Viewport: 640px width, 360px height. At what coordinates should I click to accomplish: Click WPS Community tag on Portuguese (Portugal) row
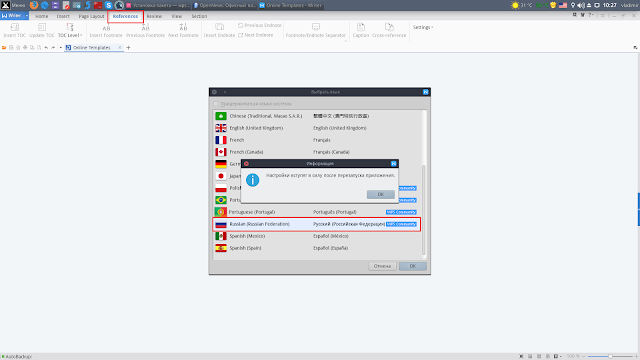tap(401, 212)
